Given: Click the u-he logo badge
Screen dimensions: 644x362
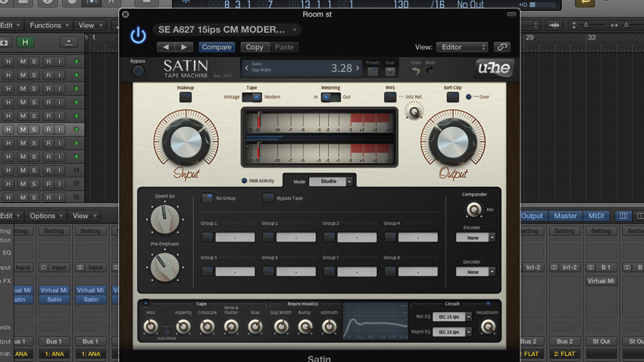Looking at the screenshot, I should point(494,68).
